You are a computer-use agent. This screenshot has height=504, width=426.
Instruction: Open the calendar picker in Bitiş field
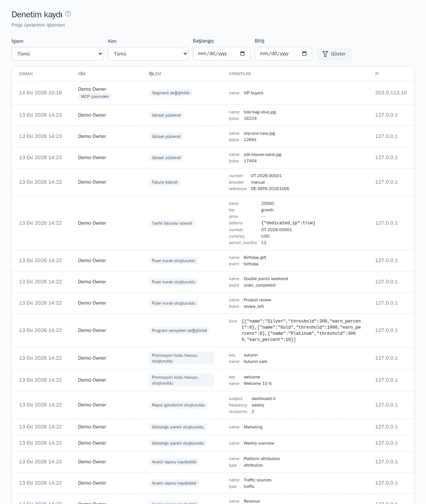pos(304,54)
